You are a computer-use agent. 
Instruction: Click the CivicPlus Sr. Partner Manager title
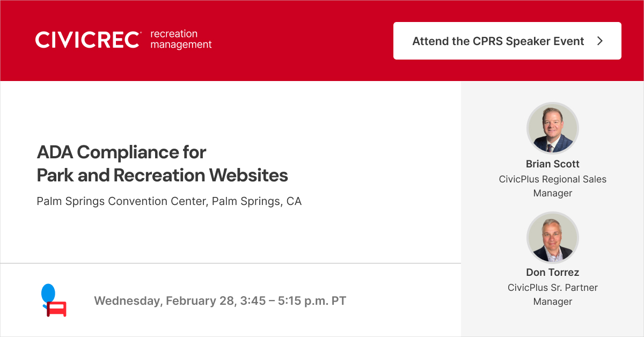point(552,295)
